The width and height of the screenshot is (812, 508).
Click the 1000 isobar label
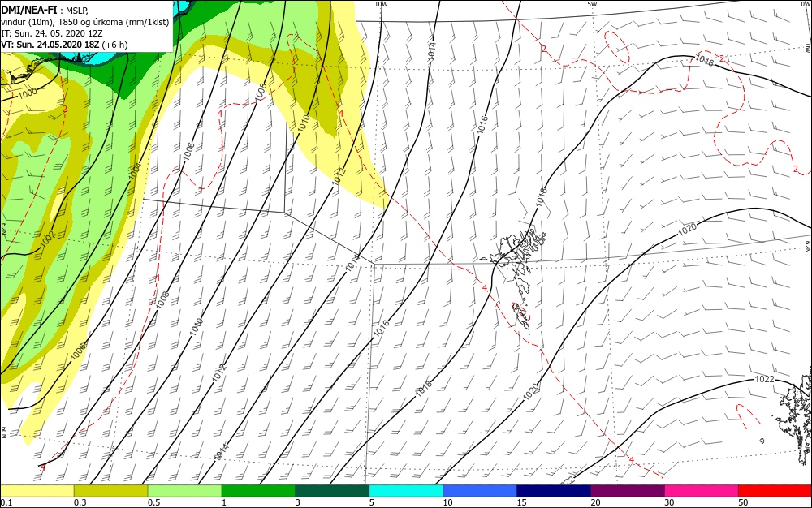(x=28, y=93)
